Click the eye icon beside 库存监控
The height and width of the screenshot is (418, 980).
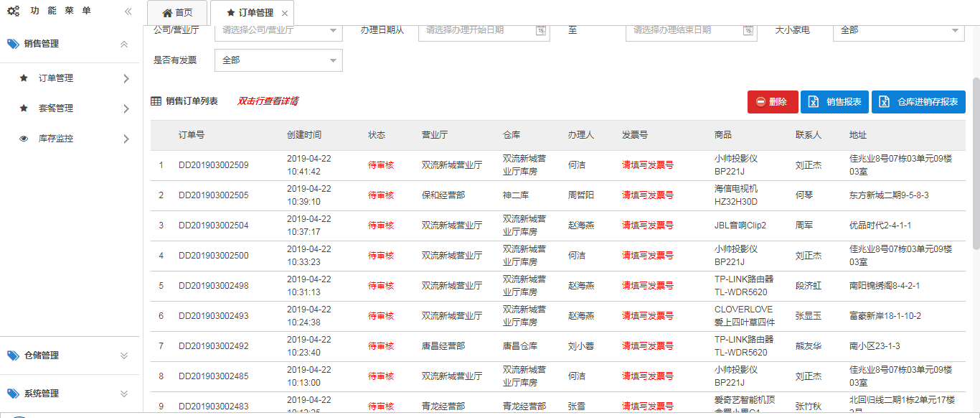click(x=24, y=139)
